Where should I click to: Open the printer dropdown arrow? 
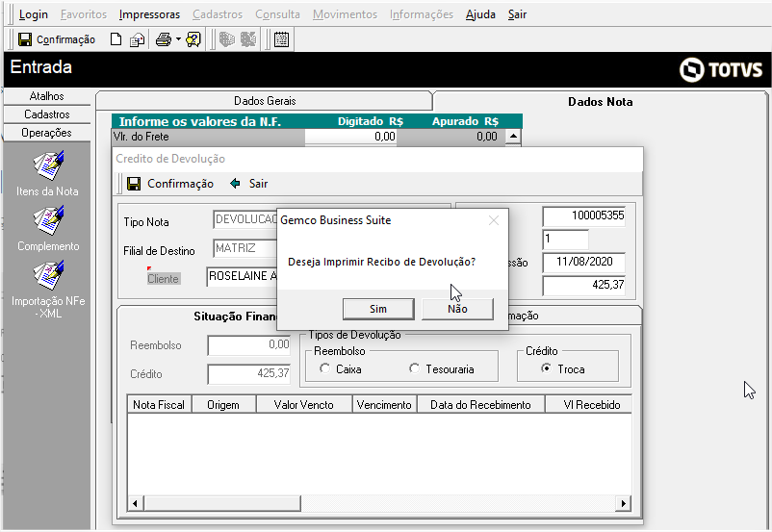pos(178,39)
